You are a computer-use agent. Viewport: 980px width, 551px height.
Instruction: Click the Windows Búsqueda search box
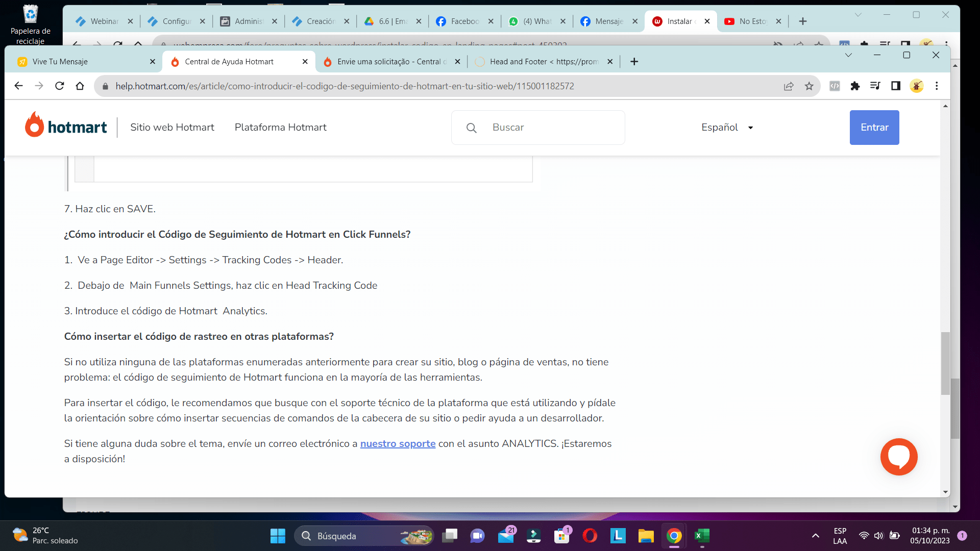point(363,536)
